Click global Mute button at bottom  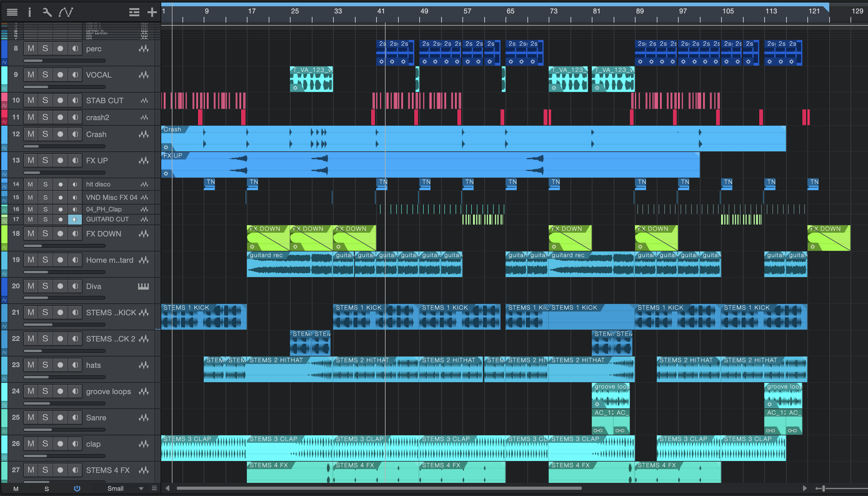pos(16,488)
